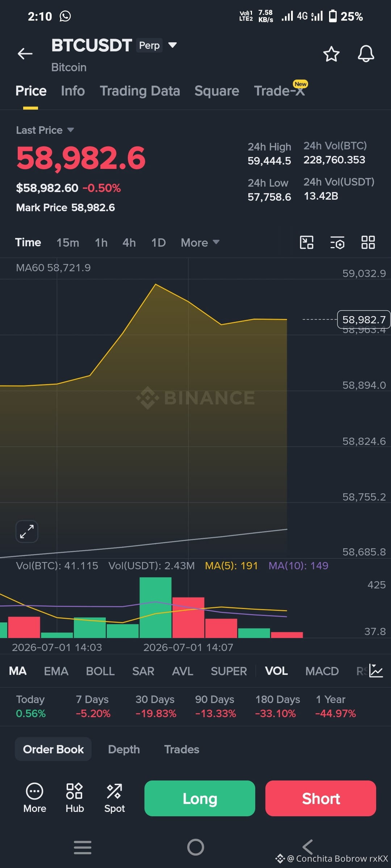Viewport: 391px width, 868px height.
Task: Tap battery icon in status bar
Action: (x=333, y=16)
